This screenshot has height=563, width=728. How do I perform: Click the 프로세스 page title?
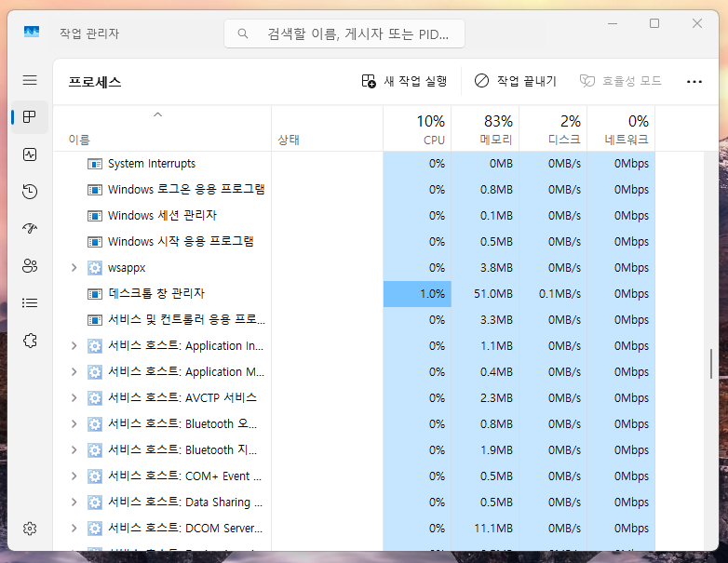pyautogui.click(x=95, y=82)
